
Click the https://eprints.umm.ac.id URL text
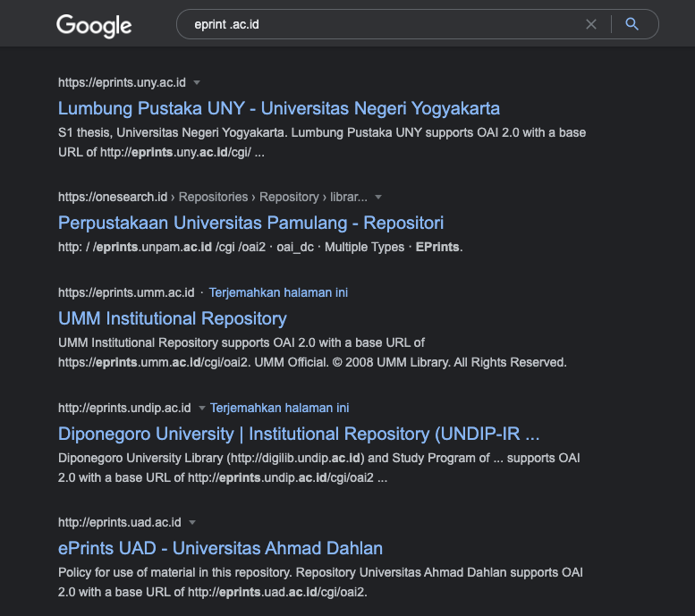click(x=126, y=292)
